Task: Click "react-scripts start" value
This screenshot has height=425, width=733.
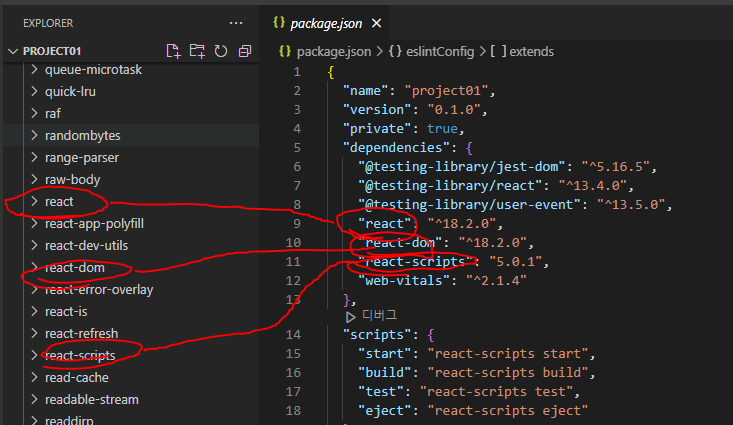Action: point(508,354)
